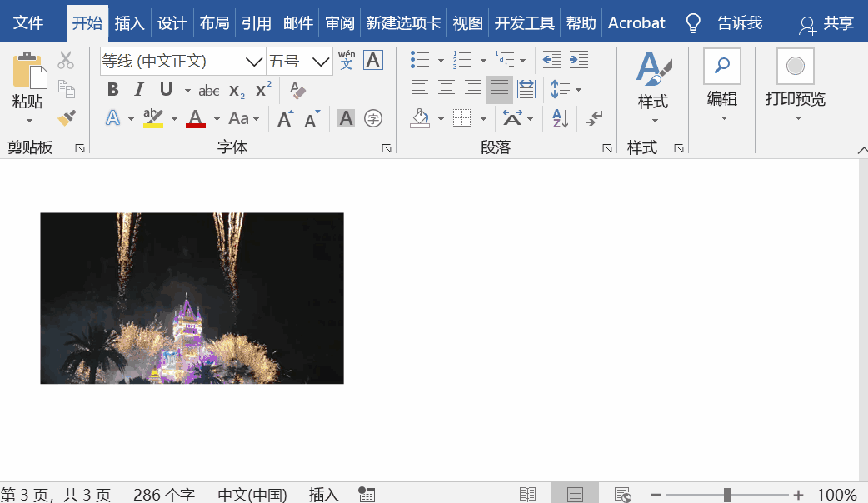Toggle justify alignment button
Viewport: 868px width, 503px height.
click(x=499, y=89)
